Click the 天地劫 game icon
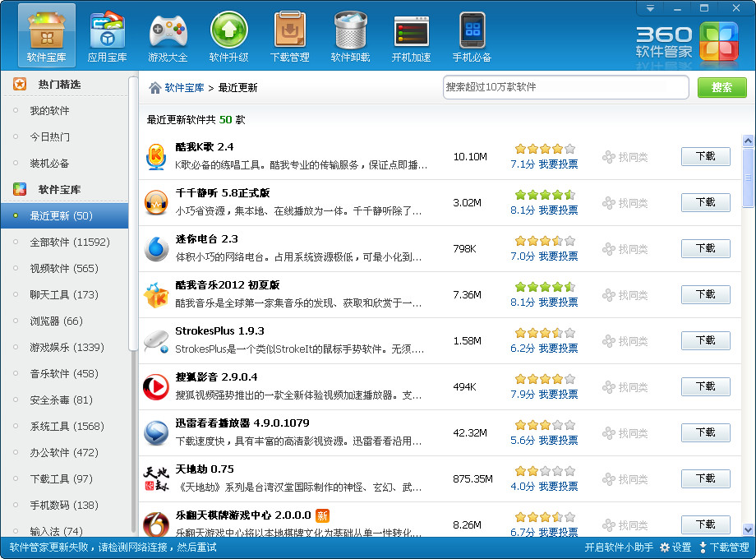The width and height of the screenshot is (756, 559). click(x=156, y=479)
